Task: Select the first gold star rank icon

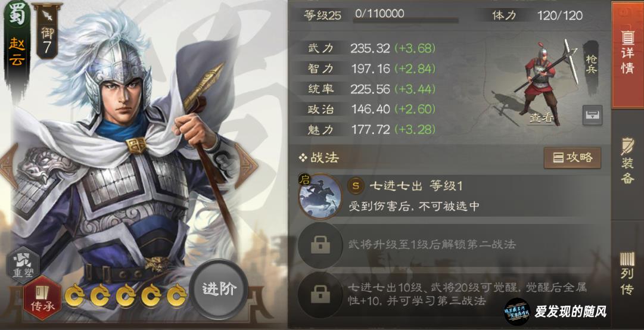Action: (x=74, y=296)
